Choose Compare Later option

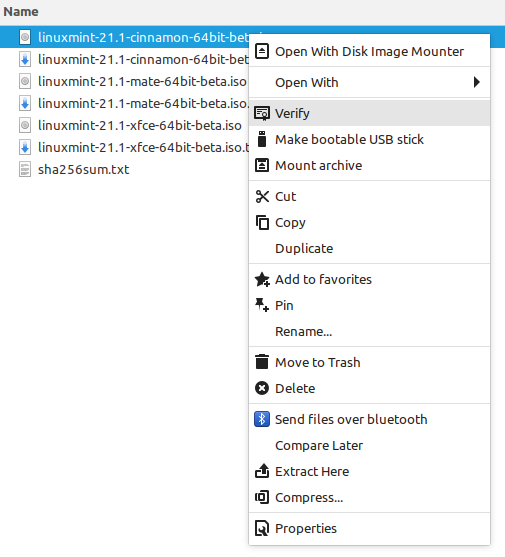[369, 445]
